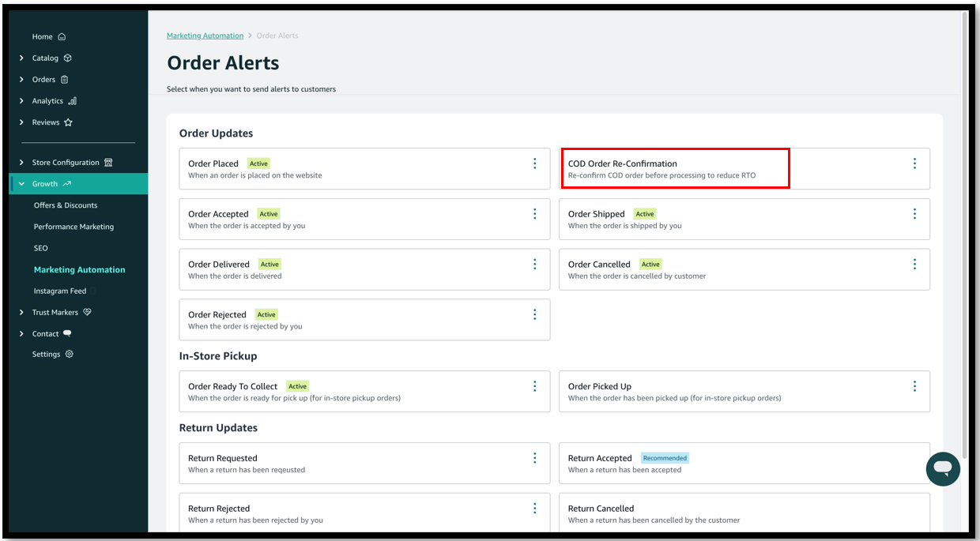The height and width of the screenshot is (541, 980).
Task: Open Offers & Discounts submenu item
Action: click(x=66, y=205)
